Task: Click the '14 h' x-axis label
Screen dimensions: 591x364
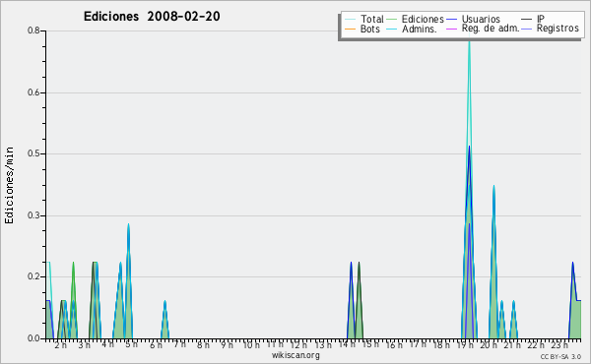Action: point(347,344)
